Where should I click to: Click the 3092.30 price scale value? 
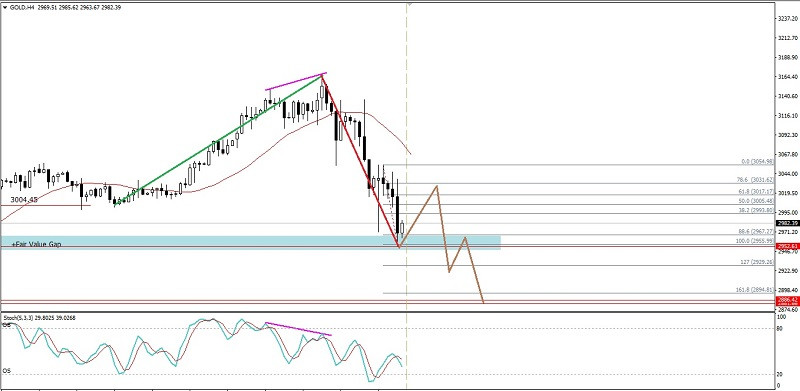point(787,135)
